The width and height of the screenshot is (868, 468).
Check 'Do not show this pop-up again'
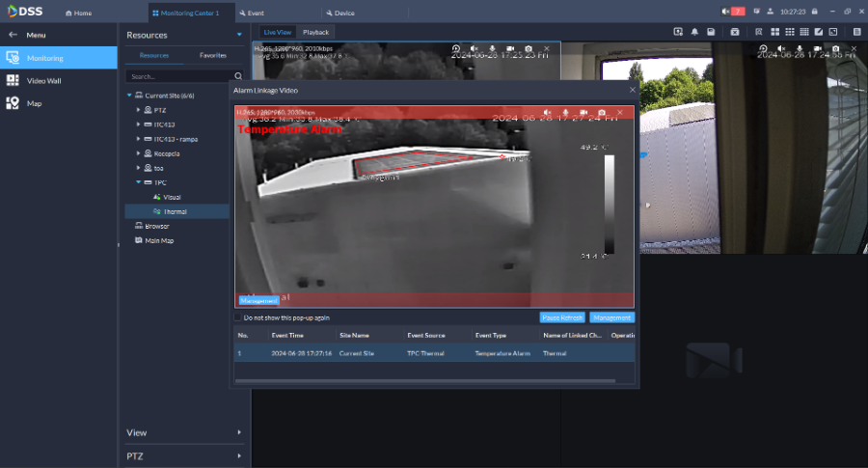tap(239, 317)
